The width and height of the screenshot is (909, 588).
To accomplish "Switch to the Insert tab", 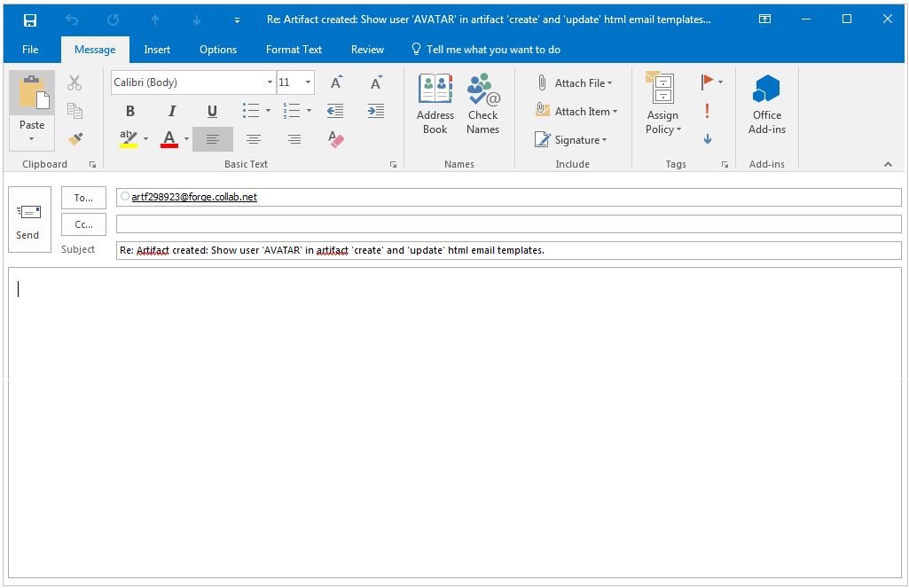I will pyautogui.click(x=157, y=50).
